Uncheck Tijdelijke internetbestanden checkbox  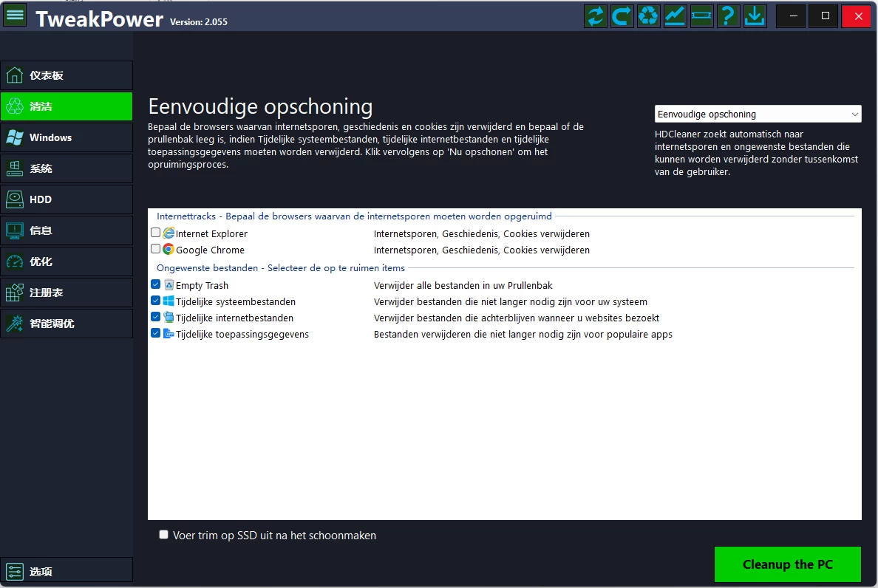(155, 317)
